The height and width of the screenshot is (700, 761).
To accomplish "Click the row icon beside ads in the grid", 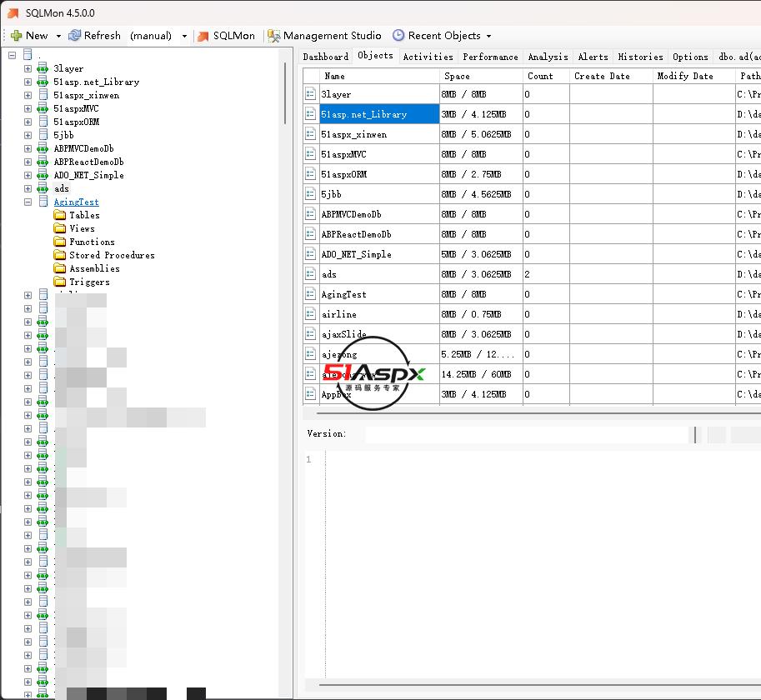I will coord(311,274).
